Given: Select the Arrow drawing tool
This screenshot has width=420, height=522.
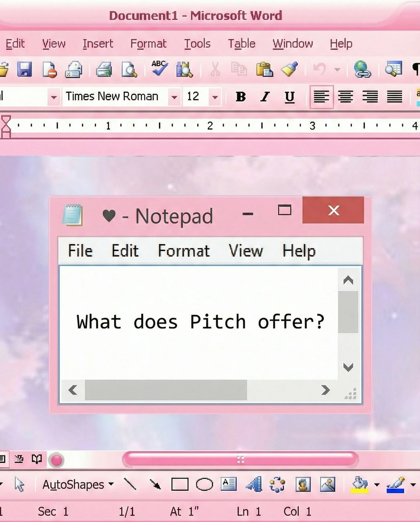Looking at the screenshot, I should tap(155, 484).
